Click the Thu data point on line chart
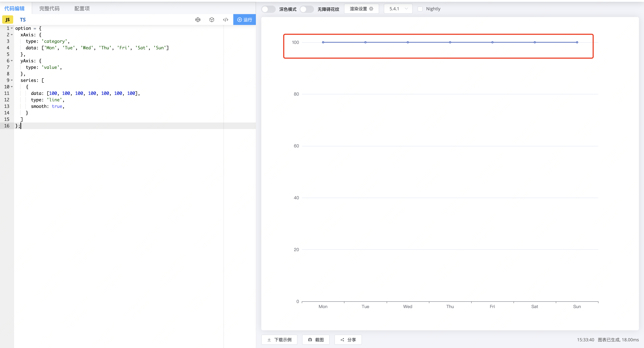Screen dimensions: 644x348 coord(450,42)
